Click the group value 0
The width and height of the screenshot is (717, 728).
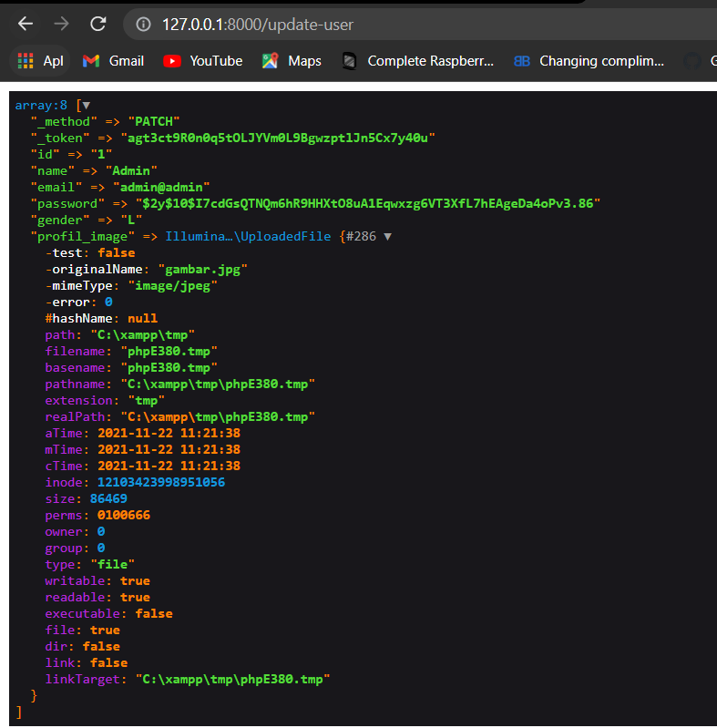coord(101,548)
